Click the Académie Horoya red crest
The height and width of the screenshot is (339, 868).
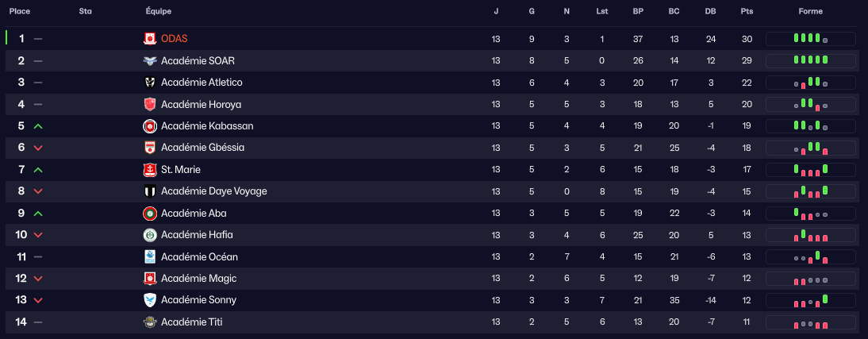click(149, 104)
